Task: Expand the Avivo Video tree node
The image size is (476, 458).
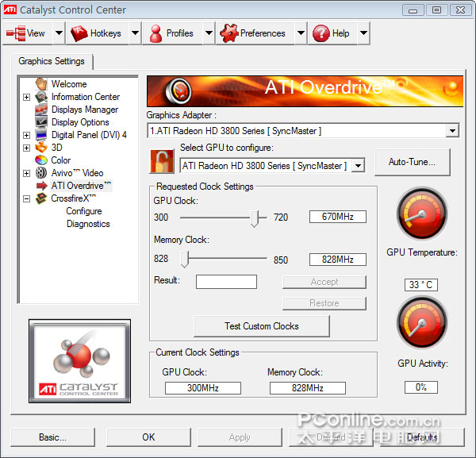Action: click(x=27, y=173)
